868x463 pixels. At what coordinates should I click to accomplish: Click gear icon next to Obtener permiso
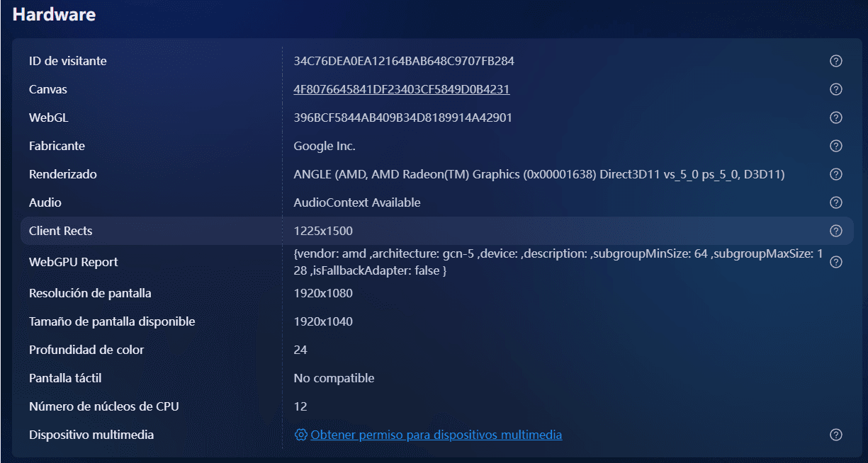pos(300,435)
